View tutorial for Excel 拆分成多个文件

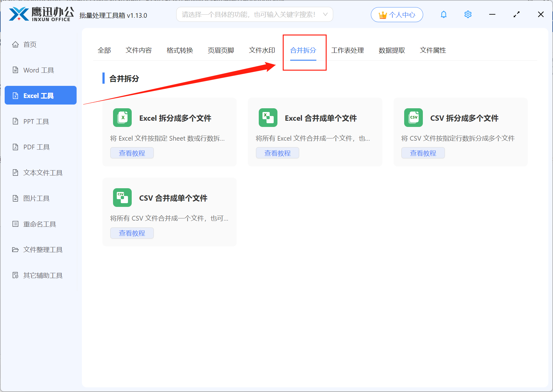coord(132,153)
